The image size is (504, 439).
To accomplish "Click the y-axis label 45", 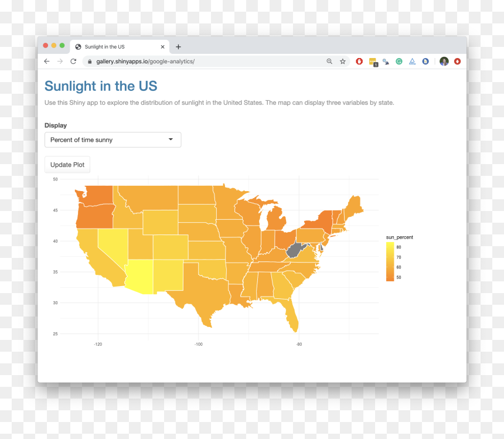I will coord(55,210).
